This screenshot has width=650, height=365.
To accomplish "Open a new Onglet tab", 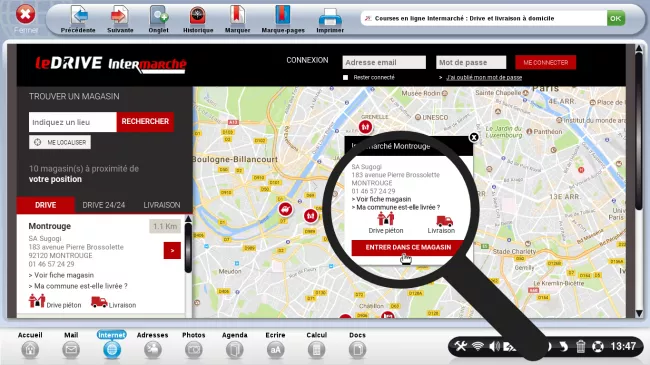I will [159, 16].
